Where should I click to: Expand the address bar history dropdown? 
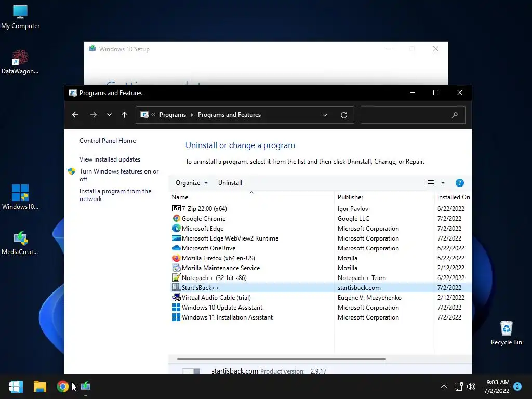325,115
